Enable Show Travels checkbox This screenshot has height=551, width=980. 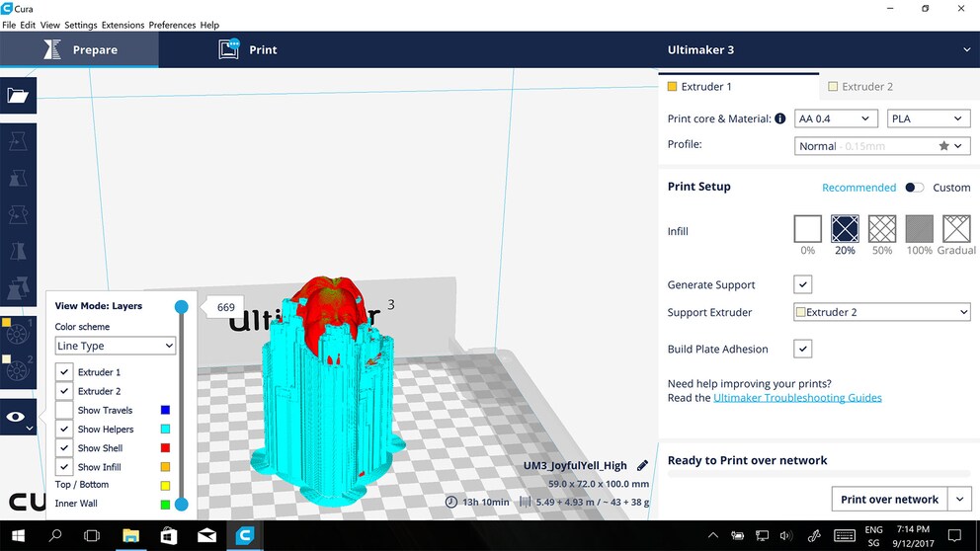[x=64, y=410]
